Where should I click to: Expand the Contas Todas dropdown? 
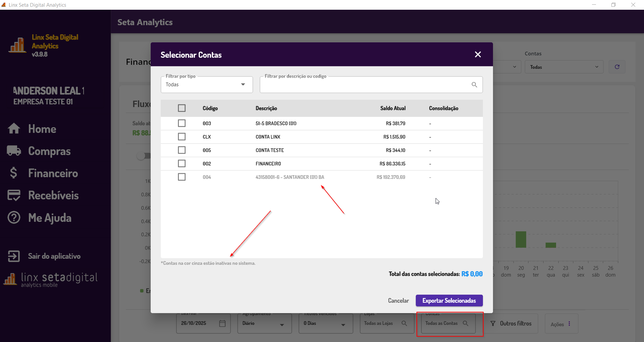(x=564, y=67)
